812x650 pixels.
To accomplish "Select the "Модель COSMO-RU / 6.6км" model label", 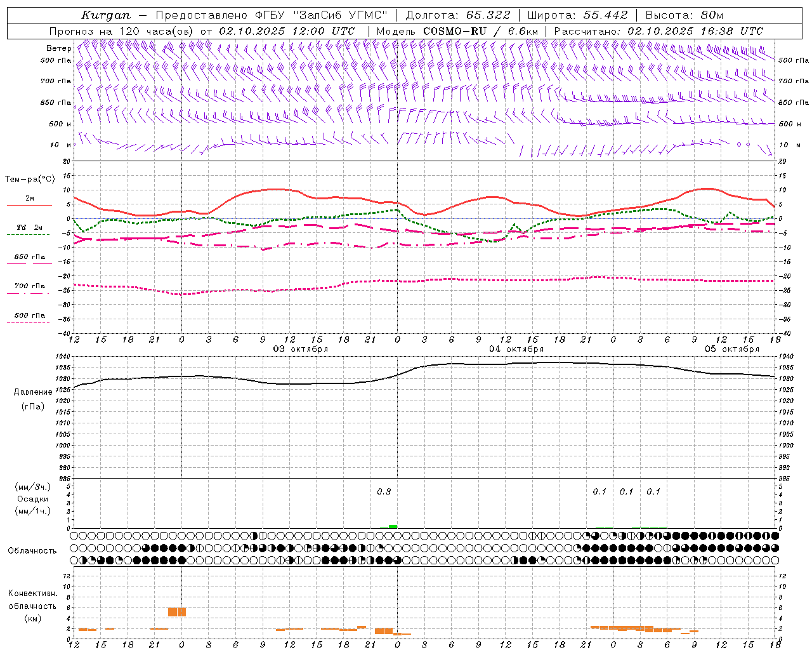I will click(x=457, y=31).
